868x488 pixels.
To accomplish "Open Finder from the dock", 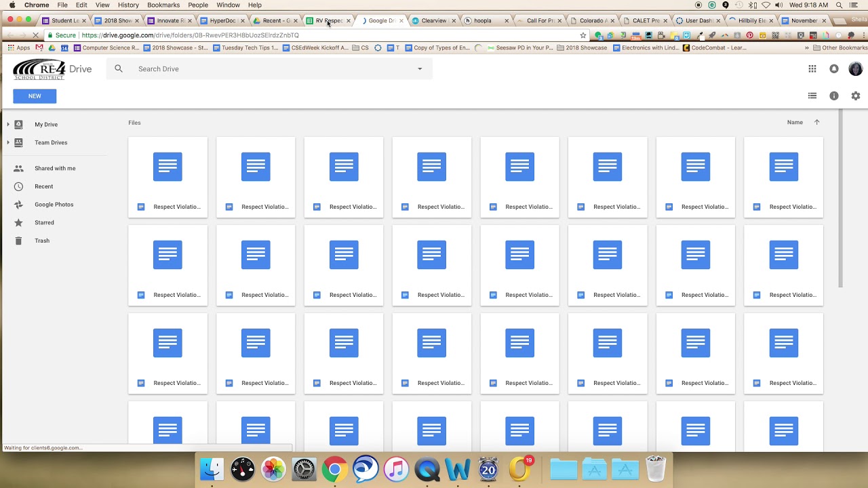I will tap(212, 468).
